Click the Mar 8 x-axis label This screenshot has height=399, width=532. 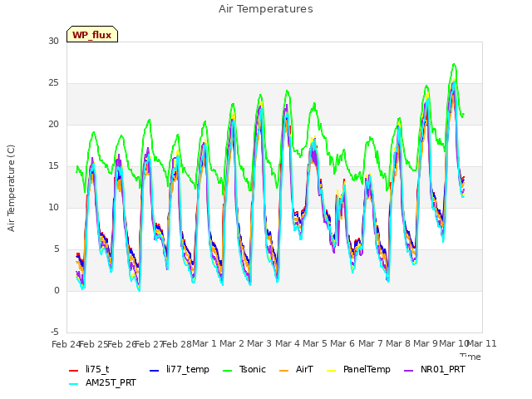point(398,343)
